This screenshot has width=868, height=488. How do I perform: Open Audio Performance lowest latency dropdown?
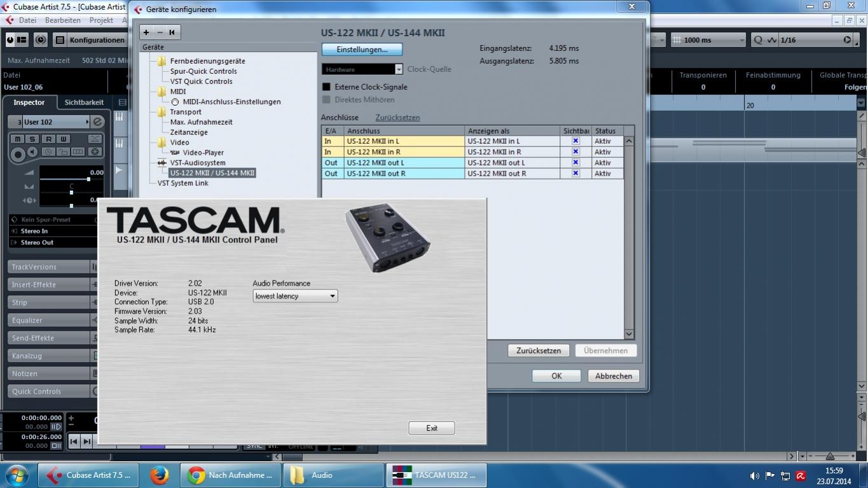(x=295, y=296)
